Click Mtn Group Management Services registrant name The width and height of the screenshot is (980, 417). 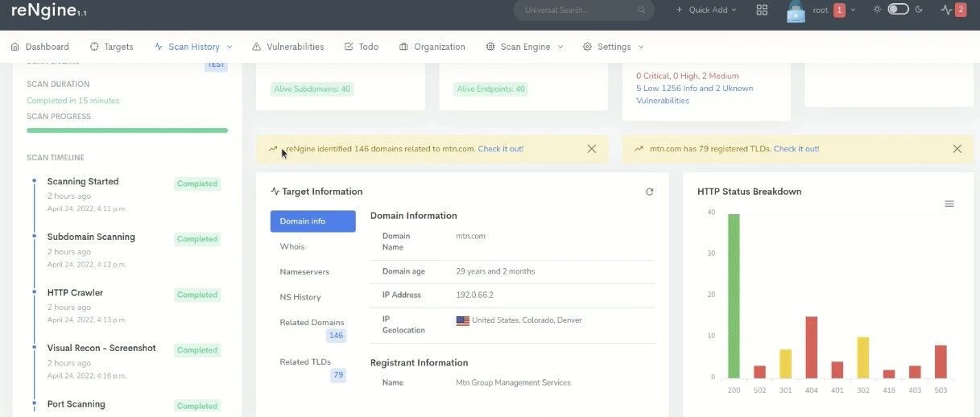coord(513,382)
